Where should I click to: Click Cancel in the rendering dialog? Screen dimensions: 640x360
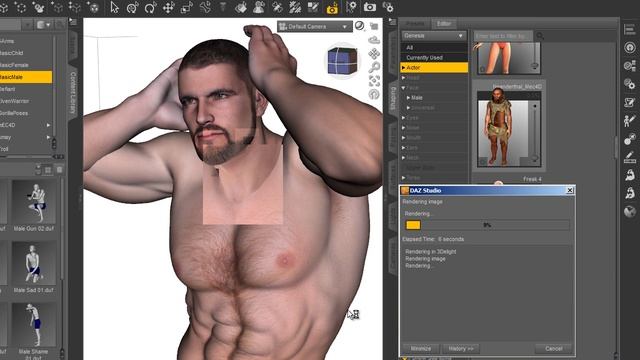point(553,349)
